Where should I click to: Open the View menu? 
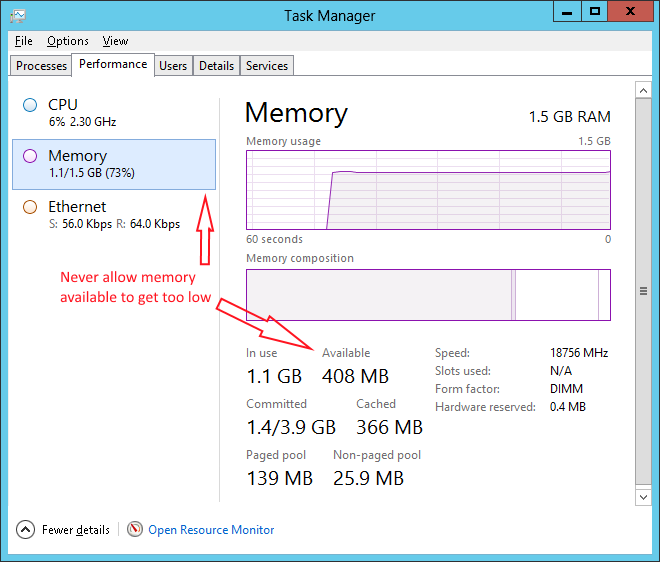coord(115,41)
